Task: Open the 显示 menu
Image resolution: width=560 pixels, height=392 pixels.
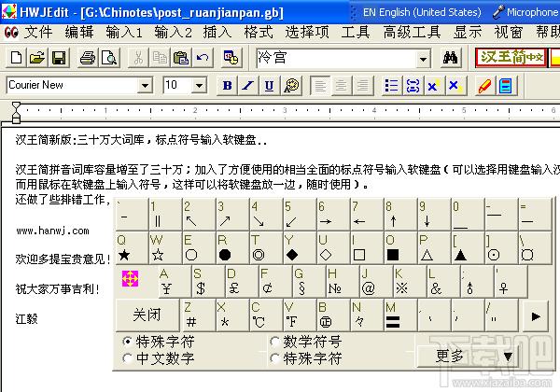Action: [x=468, y=33]
